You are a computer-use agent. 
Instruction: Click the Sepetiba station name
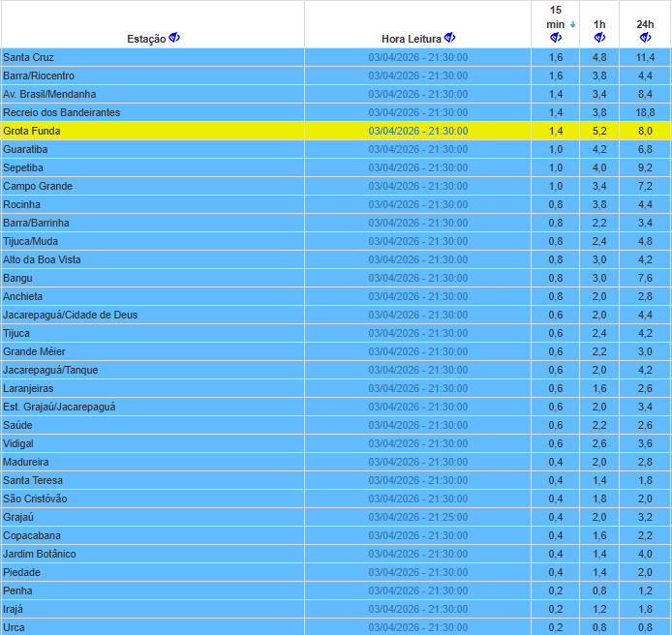pos(23,168)
